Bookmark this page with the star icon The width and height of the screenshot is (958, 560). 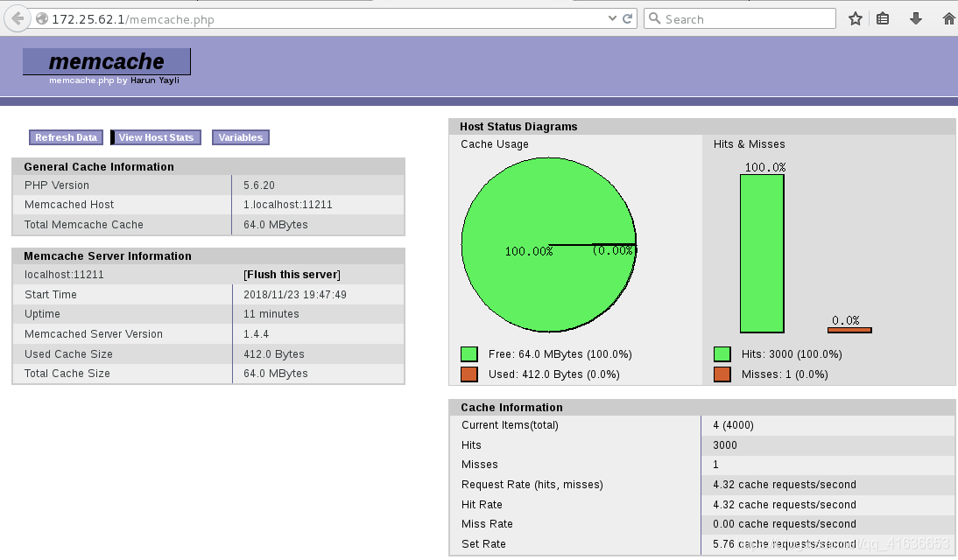click(856, 19)
